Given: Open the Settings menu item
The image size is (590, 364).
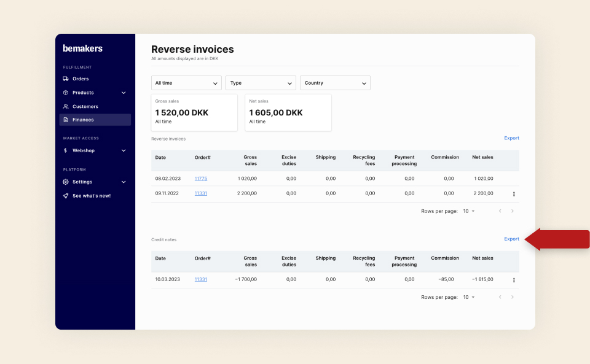Looking at the screenshot, I should pyautogui.click(x=95, y=182).
